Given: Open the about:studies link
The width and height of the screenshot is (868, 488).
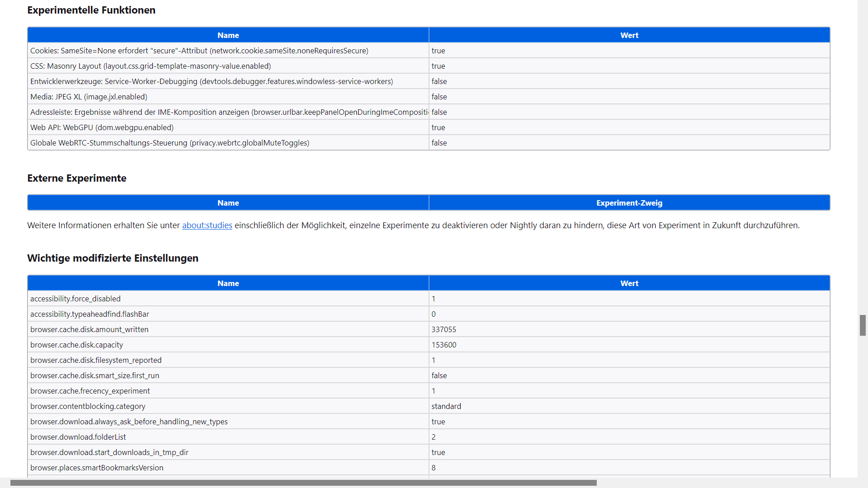Looking at the screenshot, I should (207, 225).
